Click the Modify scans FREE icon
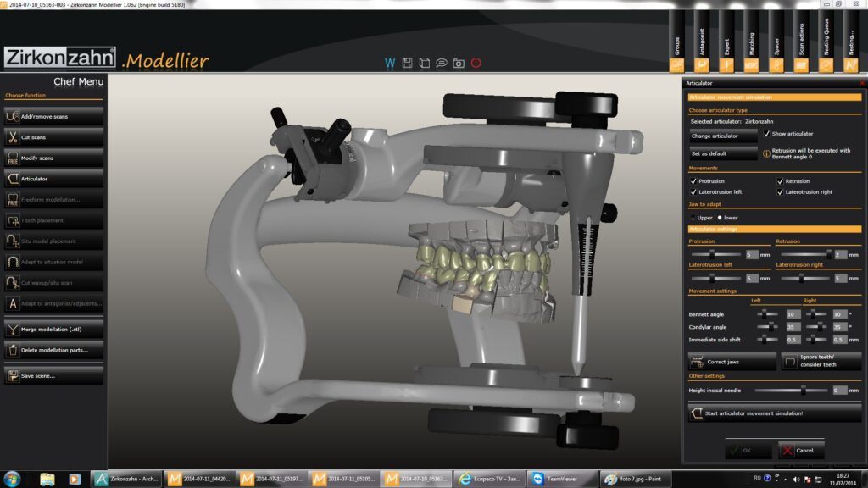868x488 pixels. (x=13, y=158)
